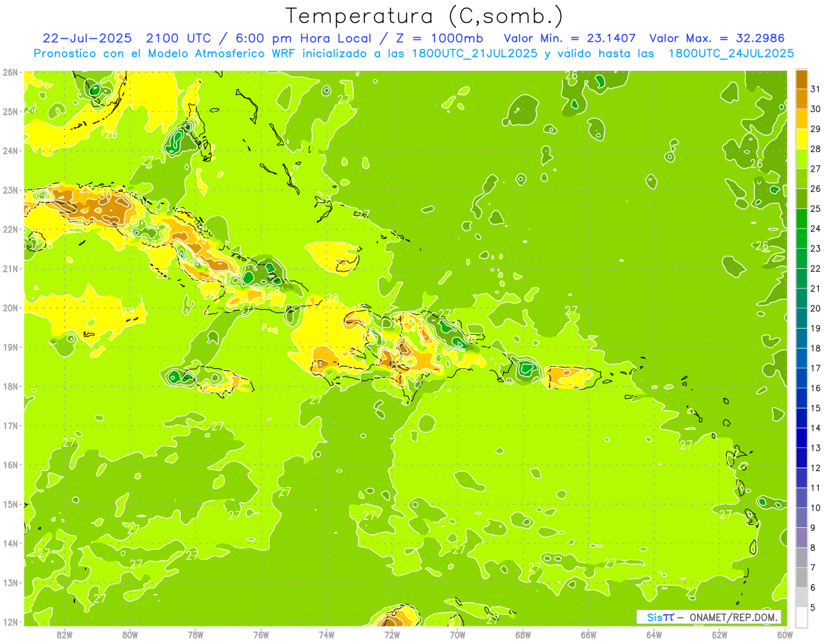Click the 'SisTT – ONAMET/REP.DOM.' logo box
The width and height of the screenshot is (834, 644).
click(709, 617)
